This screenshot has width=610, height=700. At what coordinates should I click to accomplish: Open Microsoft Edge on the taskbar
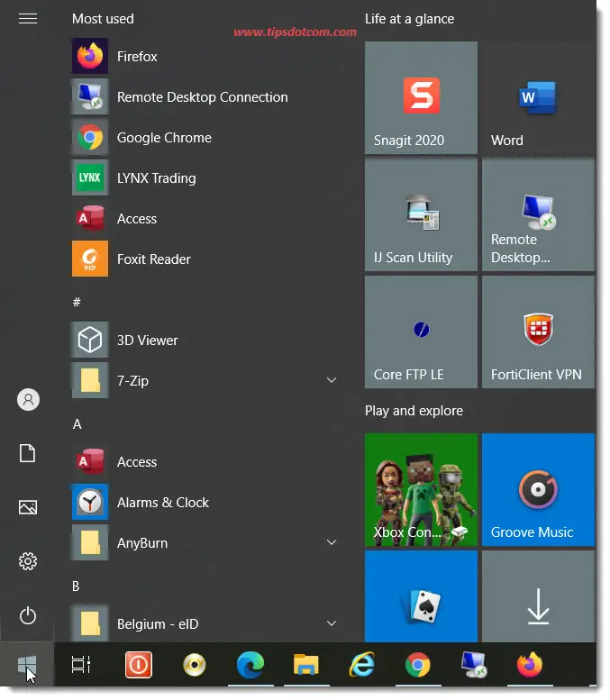(250, 665)
